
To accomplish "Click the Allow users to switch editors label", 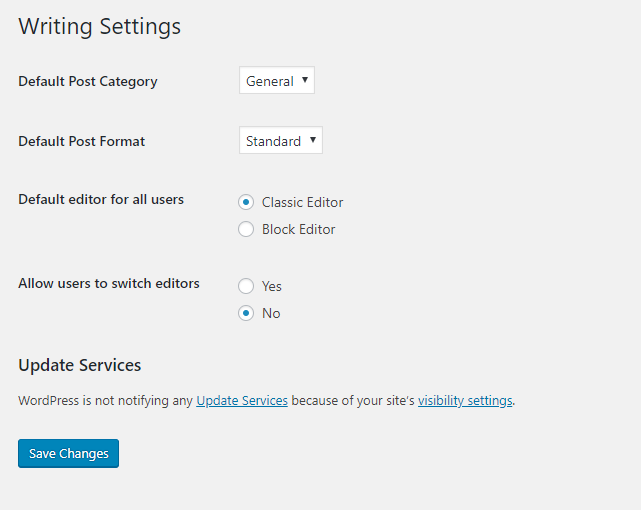I will point(109,283).
